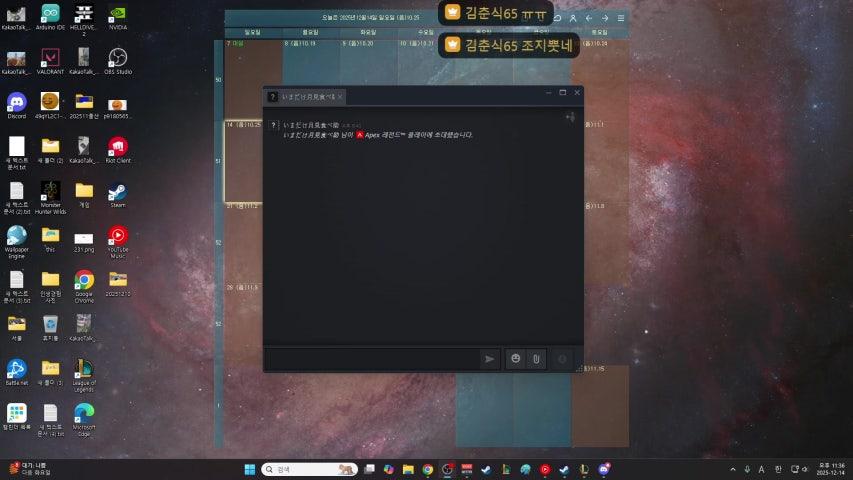Select the 게임 folder on the desktop
The height and width of the screenshot is (480, 853).
click(x=84, y=195)
